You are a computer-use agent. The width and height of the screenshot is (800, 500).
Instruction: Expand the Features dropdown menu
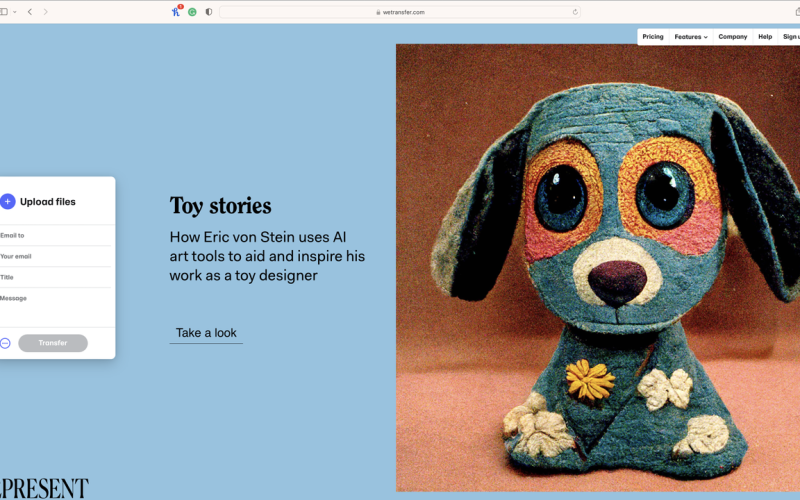point(691,37)
